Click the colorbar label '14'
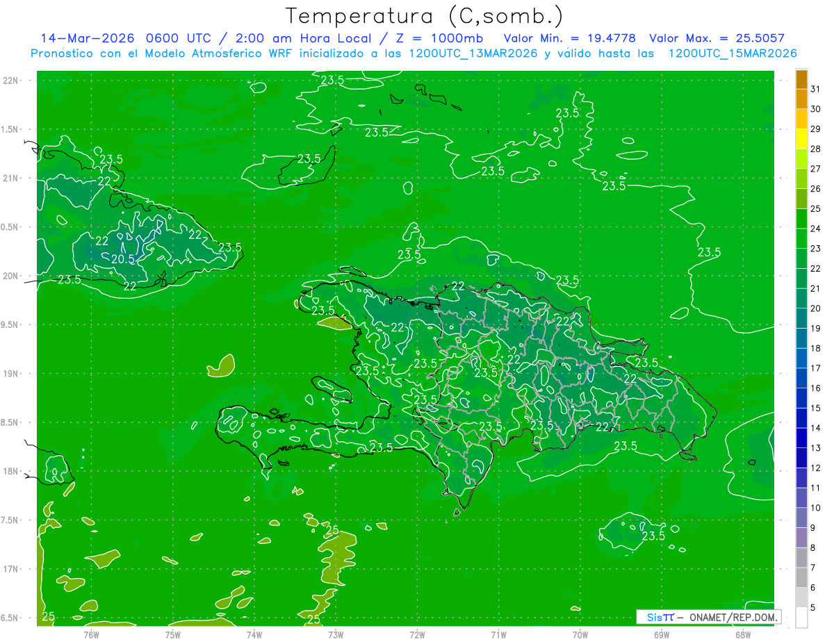 coord(815,428)
